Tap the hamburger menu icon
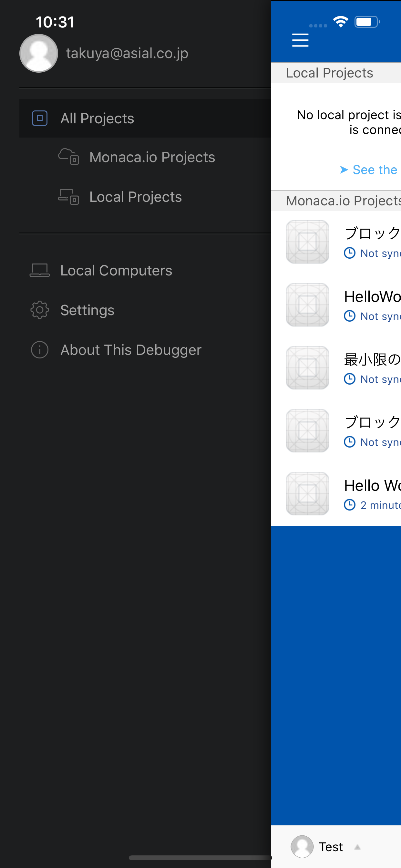The width and height of the screenshot is (401, 868). (300, 40)
